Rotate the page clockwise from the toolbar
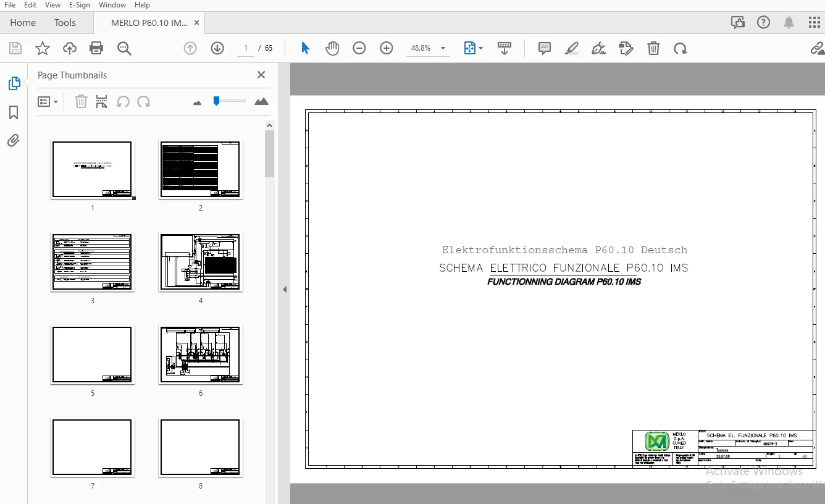 click(x=681, y=48)
